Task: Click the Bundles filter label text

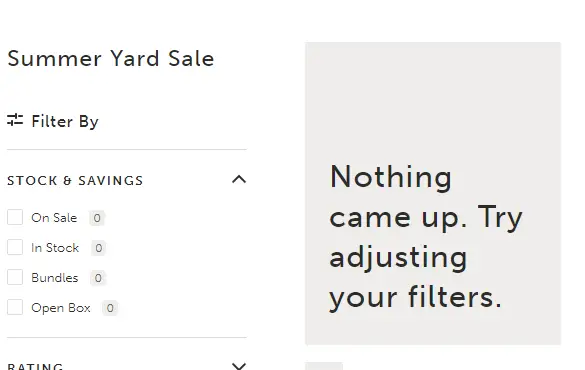Action: pos(55,278)
